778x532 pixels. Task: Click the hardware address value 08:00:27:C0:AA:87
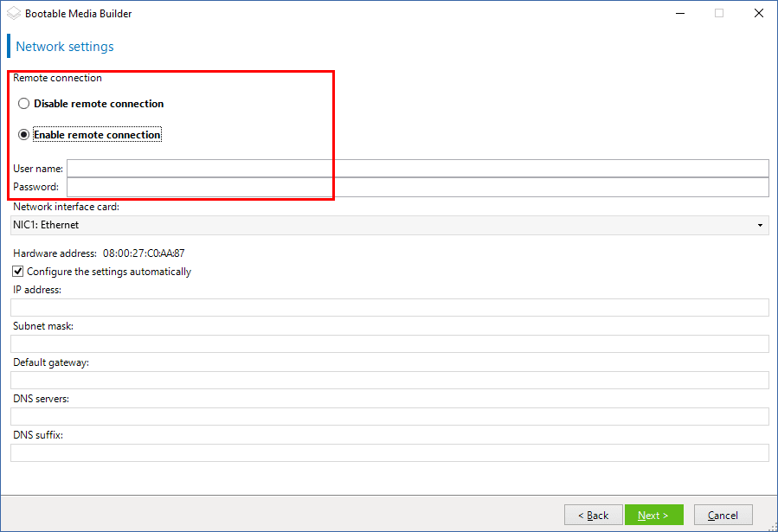144,253
